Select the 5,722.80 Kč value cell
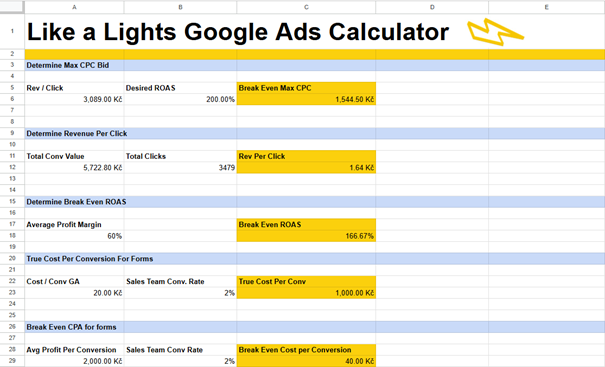Viewport: 605px width, 367px height. pyautogui.click(x=74, y=167)
